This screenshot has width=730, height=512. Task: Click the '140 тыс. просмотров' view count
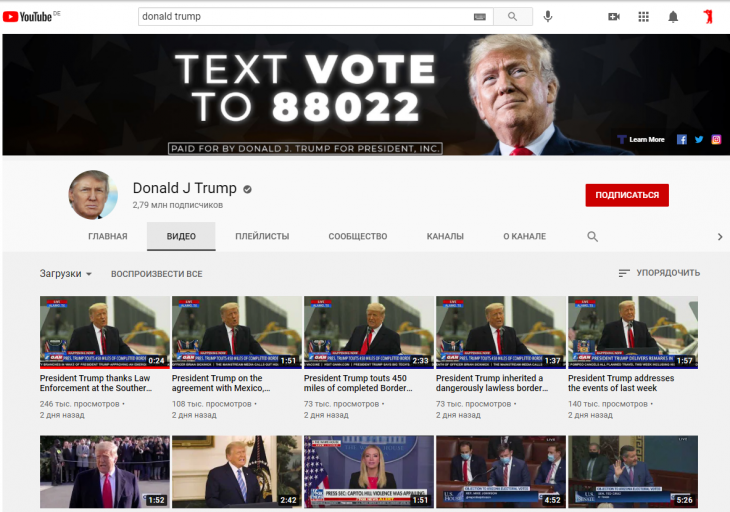click(x=608, y=404)
